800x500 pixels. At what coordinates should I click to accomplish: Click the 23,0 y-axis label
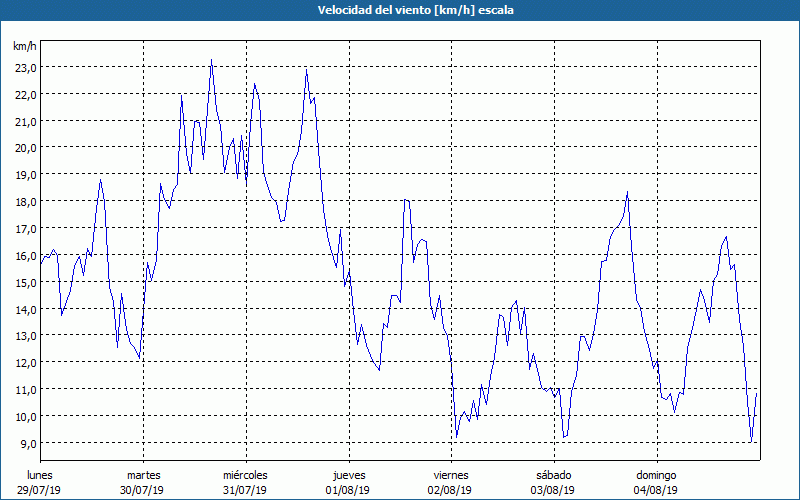25,68
